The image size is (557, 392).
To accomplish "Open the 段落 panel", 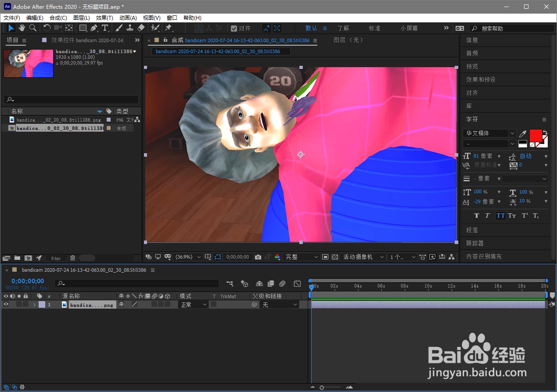I will (x=472, y=230).
